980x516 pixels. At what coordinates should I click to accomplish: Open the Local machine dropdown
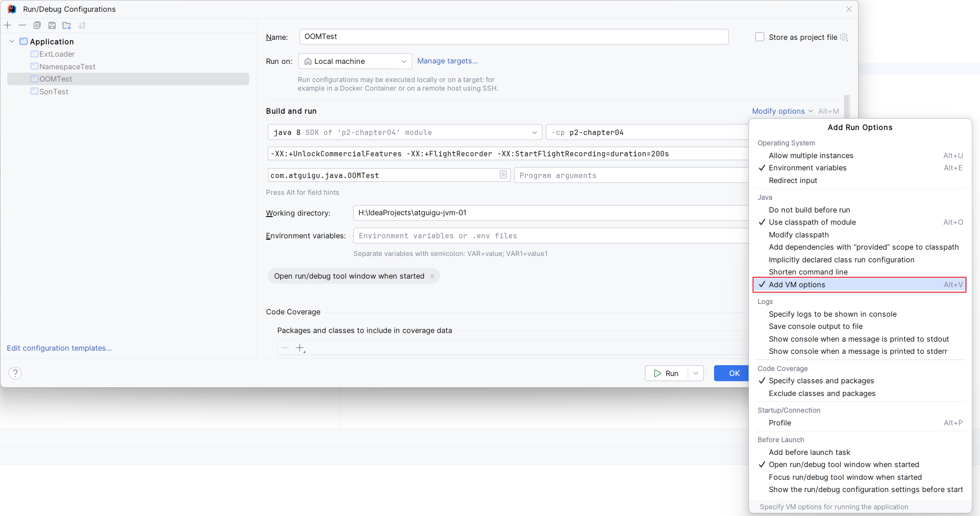(355, 61)
